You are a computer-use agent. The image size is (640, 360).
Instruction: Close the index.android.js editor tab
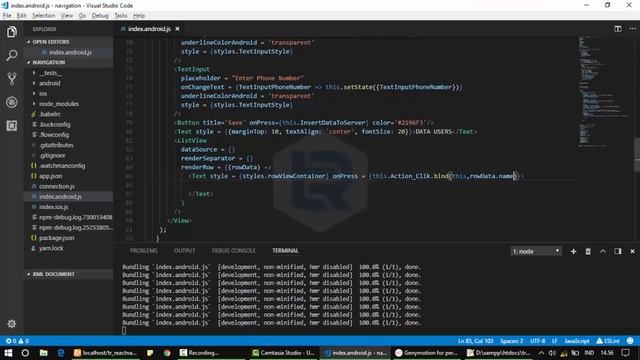(x=177, y=29)
